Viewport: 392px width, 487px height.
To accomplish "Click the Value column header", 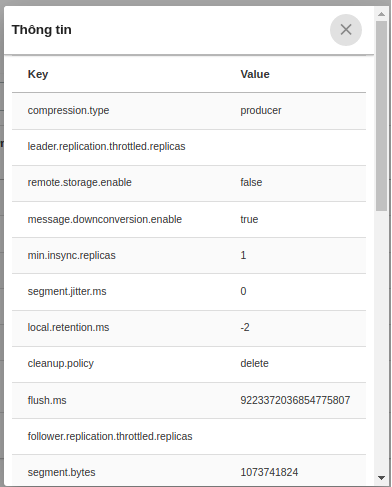I will (255, 74).
